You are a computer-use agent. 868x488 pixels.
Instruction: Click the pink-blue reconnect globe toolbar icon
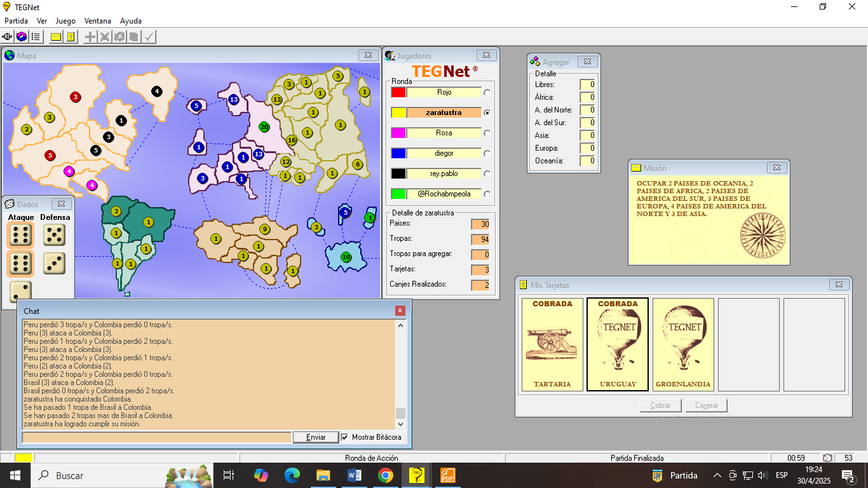coord(22,37)
